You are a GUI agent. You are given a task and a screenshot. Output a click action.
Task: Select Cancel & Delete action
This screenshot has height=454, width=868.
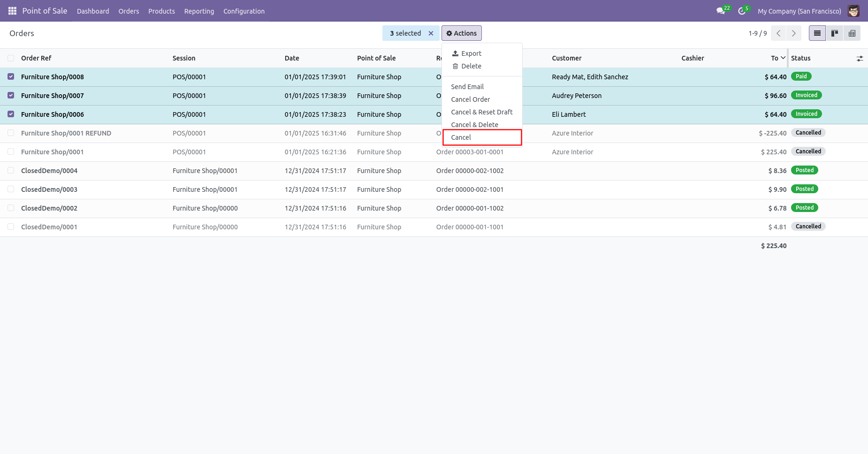point(482,125)
